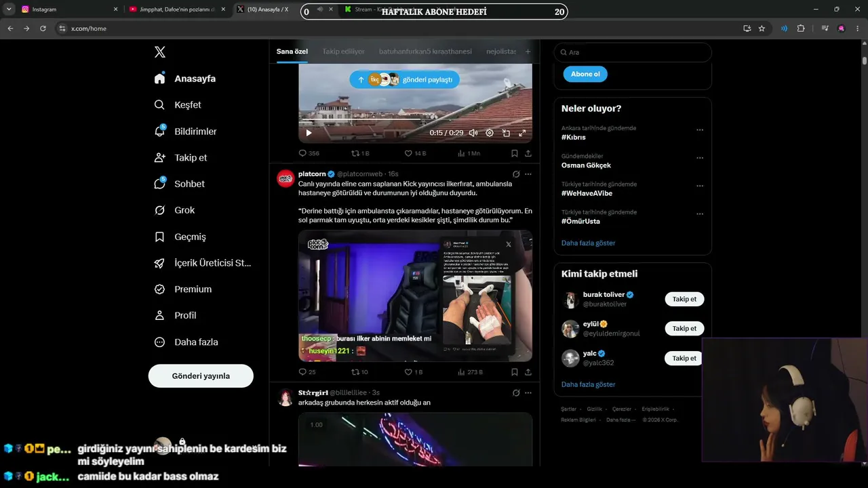This screenshot has height=488, width=868.
Task: Switch to the Instagram browser tab
Action: click(x=68, y=9)
